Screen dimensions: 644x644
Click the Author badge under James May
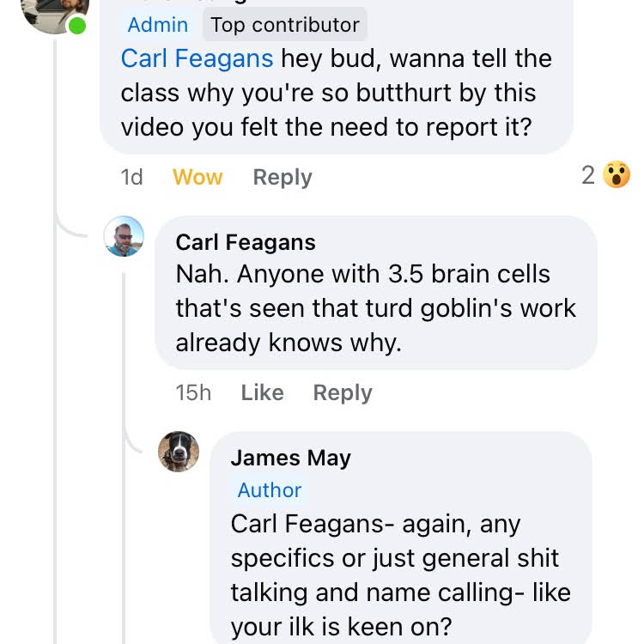click(270, 490)
